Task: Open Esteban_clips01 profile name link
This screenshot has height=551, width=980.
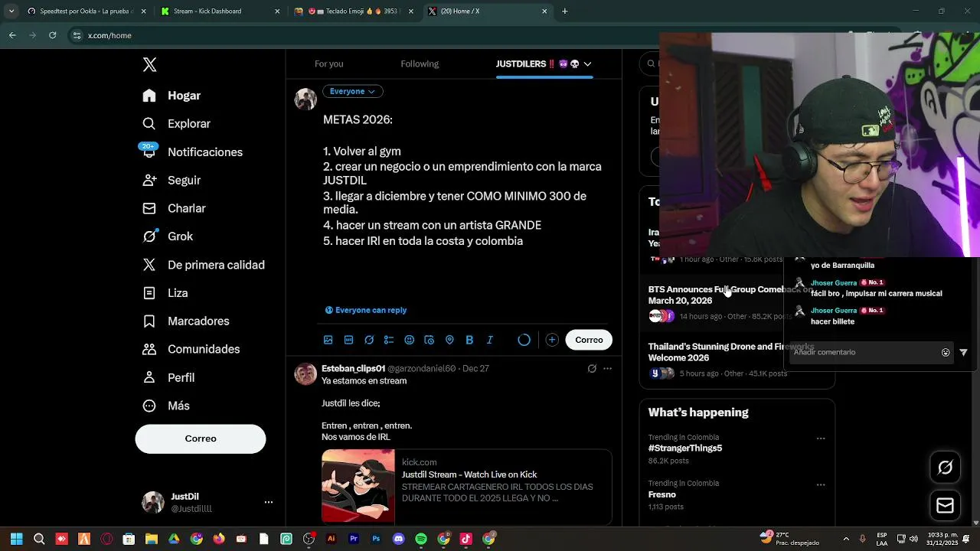Action: click(353, 369)
